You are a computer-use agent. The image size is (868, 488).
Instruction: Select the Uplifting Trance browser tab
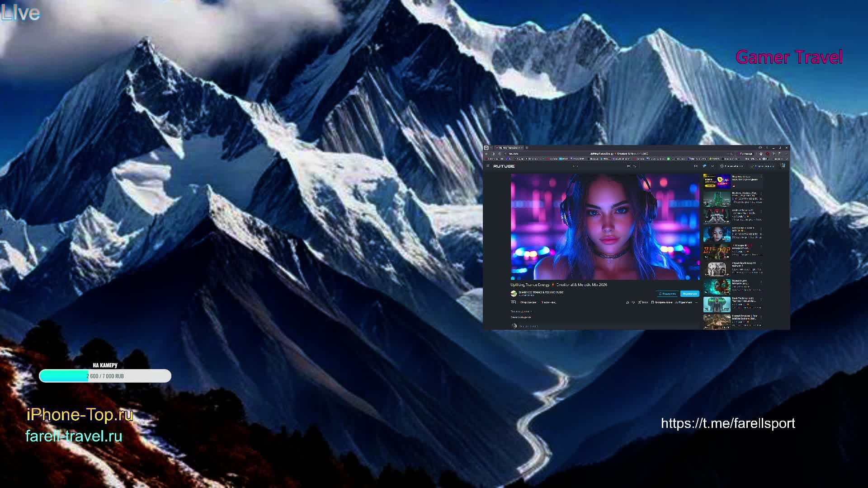[x=507, y=148]
